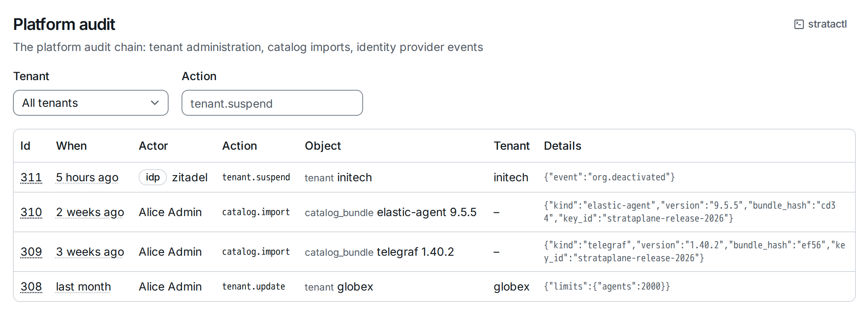
Task: Click the Details column header
Action: 562,146
